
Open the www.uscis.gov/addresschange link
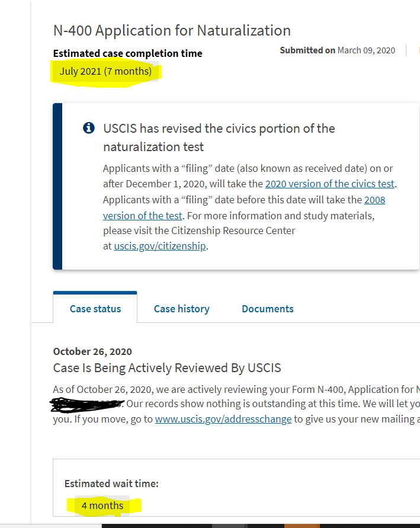tap(223, 419)
